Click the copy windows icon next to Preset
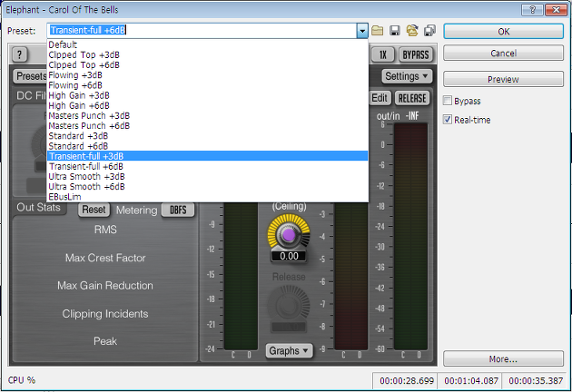 (x=429, y=30)
